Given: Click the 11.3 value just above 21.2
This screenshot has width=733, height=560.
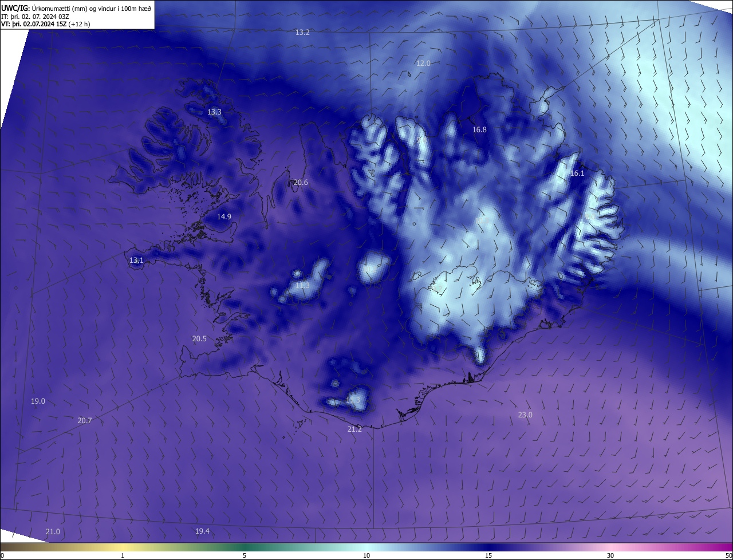Looking at the screenshot, I should (353, 400).
